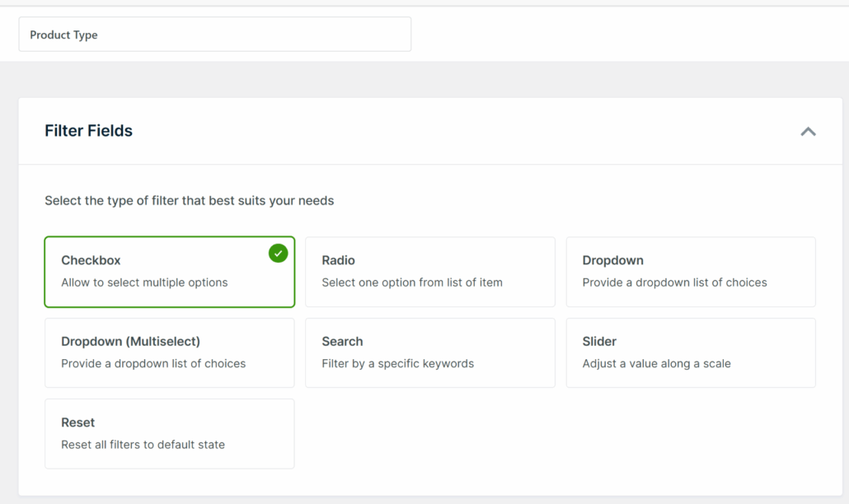Choose Search to filter by specific keywords

point(429,352)
